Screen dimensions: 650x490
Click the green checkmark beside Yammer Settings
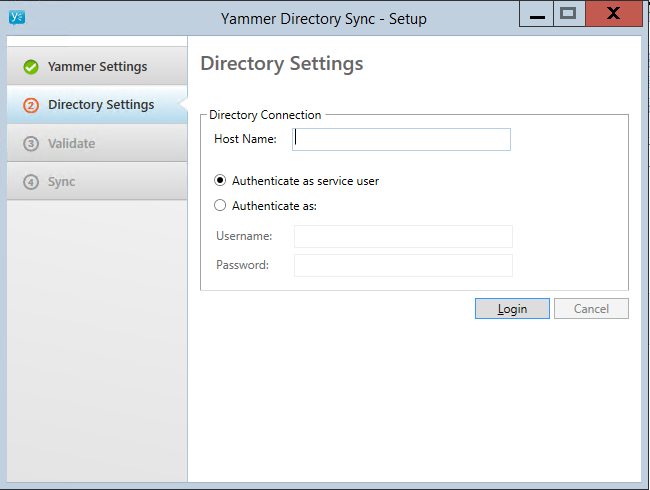[x=31, y=67]
